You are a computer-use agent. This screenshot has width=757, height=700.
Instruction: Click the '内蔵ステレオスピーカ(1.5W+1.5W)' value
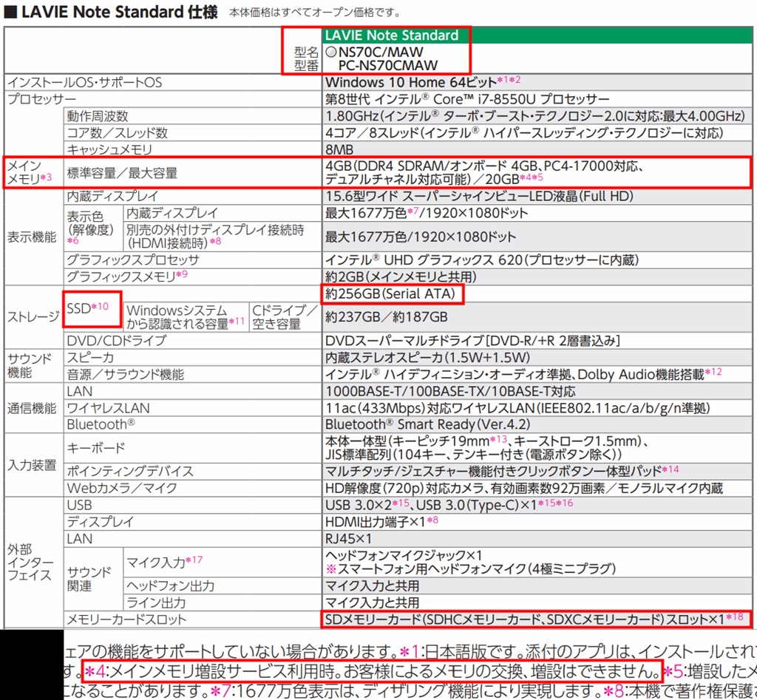point(428,358)
